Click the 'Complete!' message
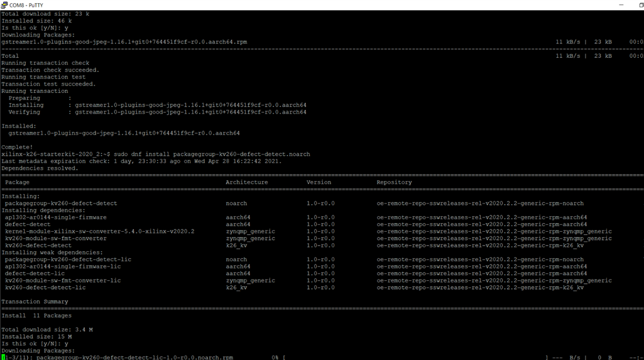 coord(17,148)
